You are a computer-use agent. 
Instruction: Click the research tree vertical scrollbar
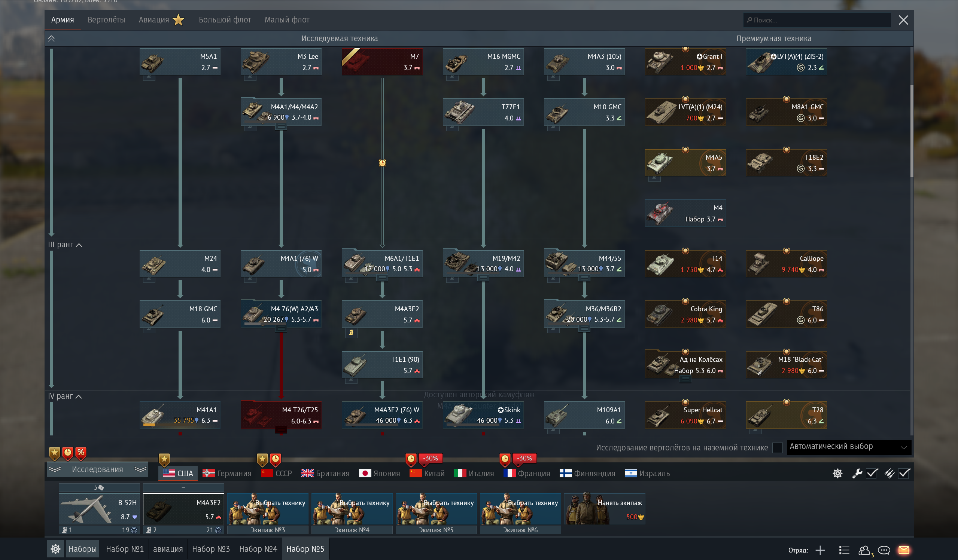[x=912, y=131]
